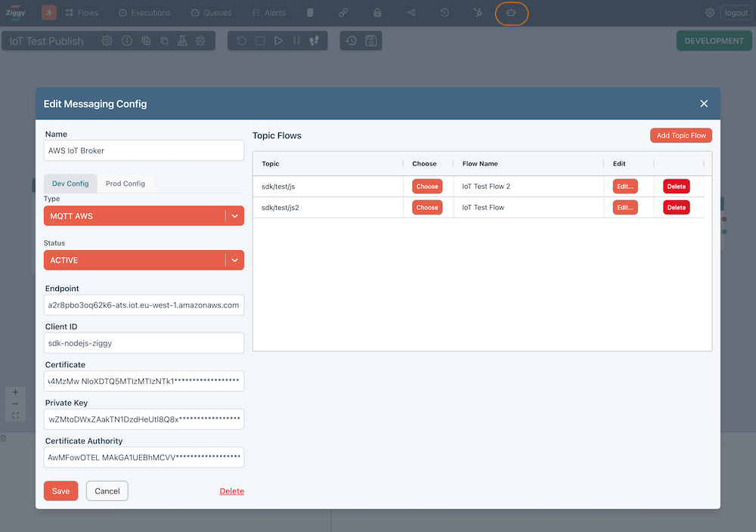
Task: Stop the flow with the square icon
Action: pos(260,41)
